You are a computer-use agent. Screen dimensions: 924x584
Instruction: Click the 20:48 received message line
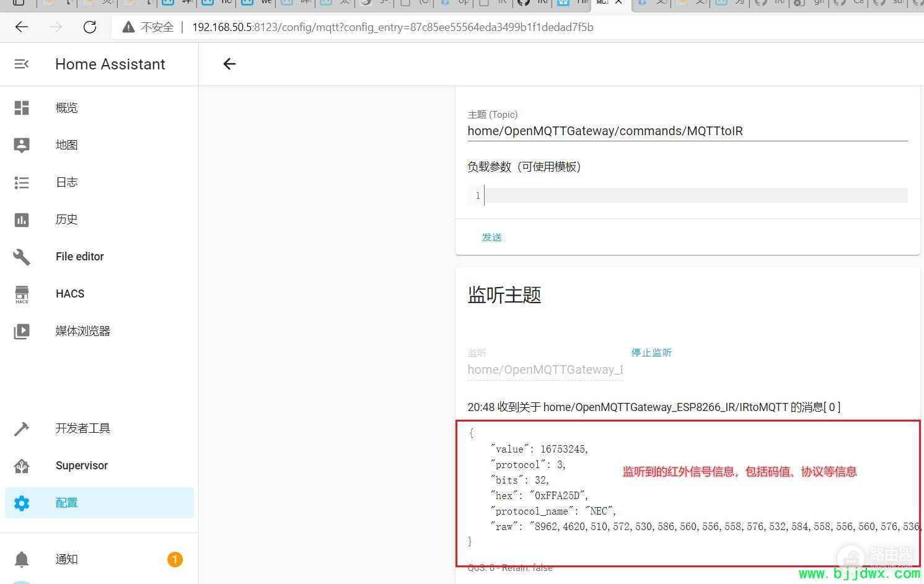[654, 407]
